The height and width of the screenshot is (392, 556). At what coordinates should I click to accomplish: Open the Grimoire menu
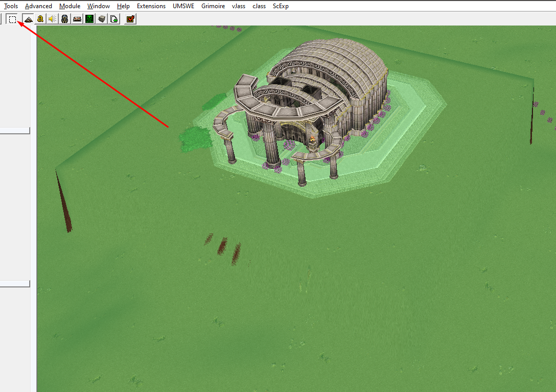pos(213,6)
